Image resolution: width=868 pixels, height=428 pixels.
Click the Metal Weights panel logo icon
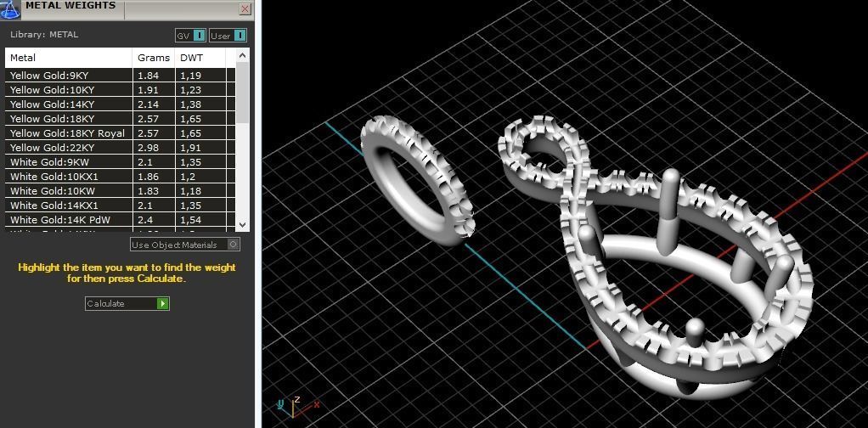pos(11,8)
